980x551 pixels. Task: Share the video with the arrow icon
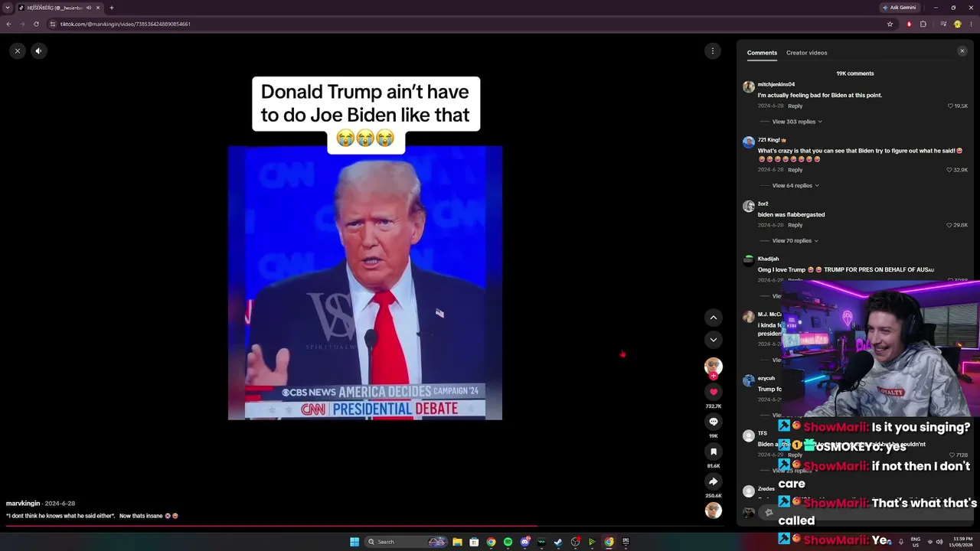coord(714,481)
